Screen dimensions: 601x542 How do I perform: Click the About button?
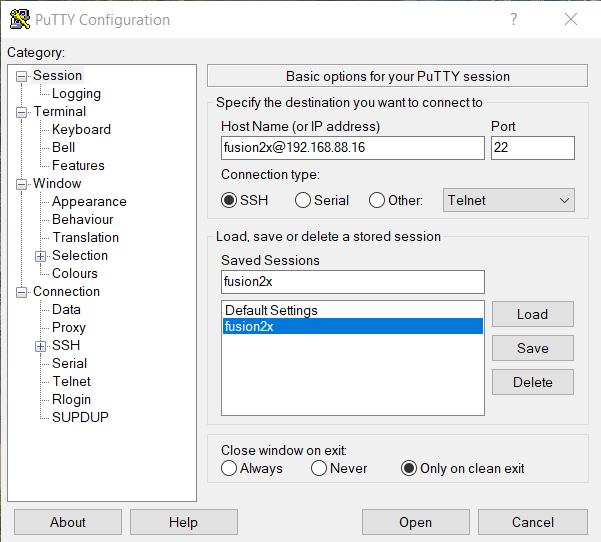68,522
